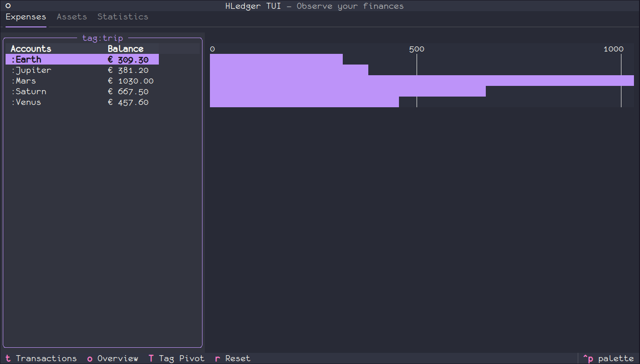
Task: Click the Balance column header
Action: coord(125,48)
